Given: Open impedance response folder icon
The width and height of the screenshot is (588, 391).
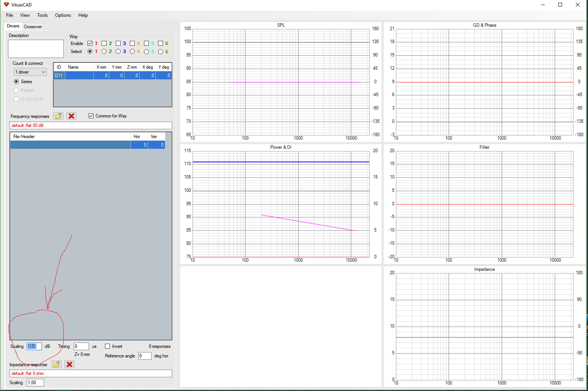Looking at the screenshot, I should [x=57, y=364].
